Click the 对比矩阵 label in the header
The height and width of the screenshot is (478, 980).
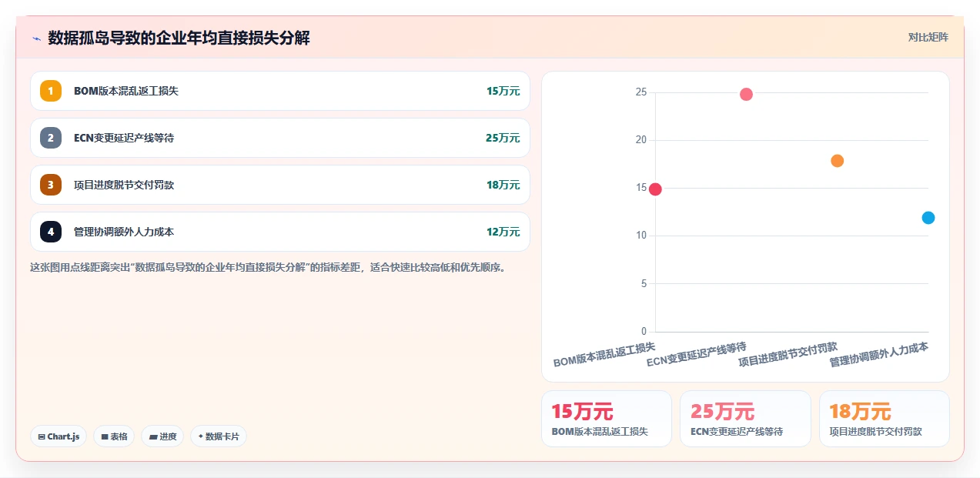(928, 37)
